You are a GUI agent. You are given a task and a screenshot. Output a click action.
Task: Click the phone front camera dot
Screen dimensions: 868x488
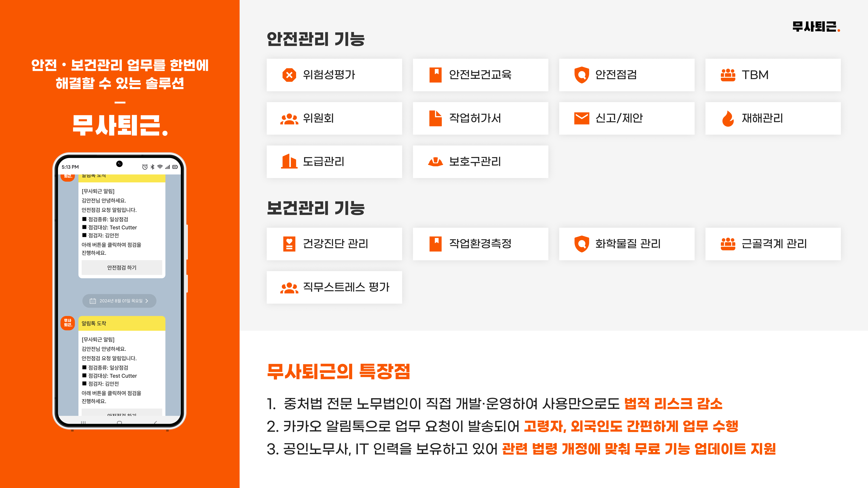pos(119,164)
